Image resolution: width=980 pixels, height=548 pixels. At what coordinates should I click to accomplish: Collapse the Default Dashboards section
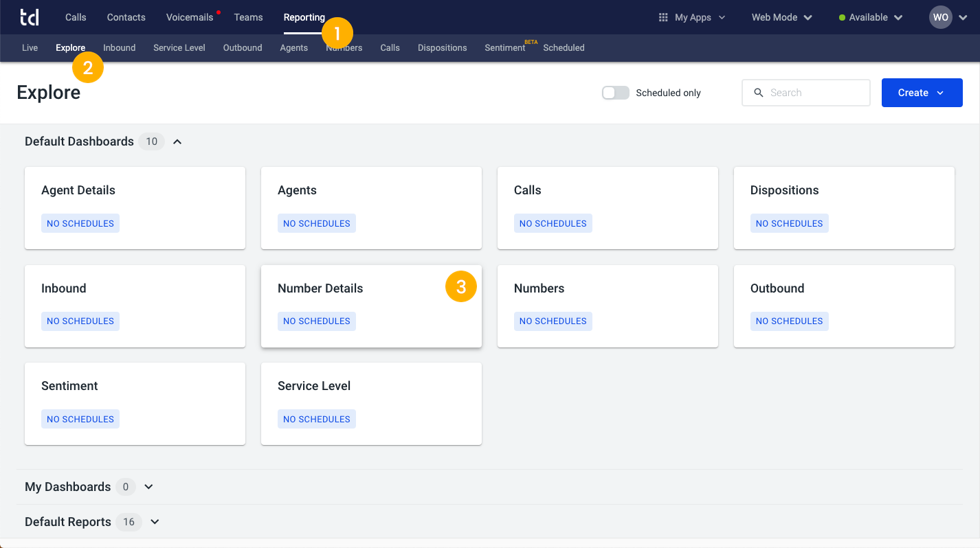(x=177, y=141)
